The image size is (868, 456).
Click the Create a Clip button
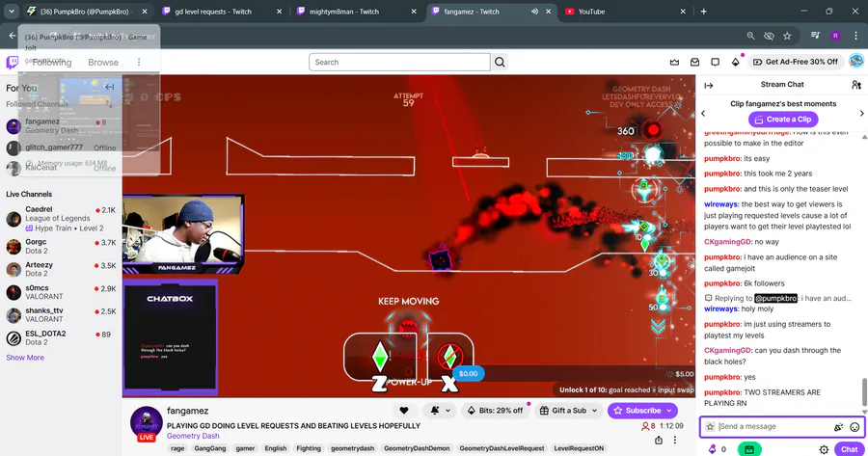(x=783, y=119)
